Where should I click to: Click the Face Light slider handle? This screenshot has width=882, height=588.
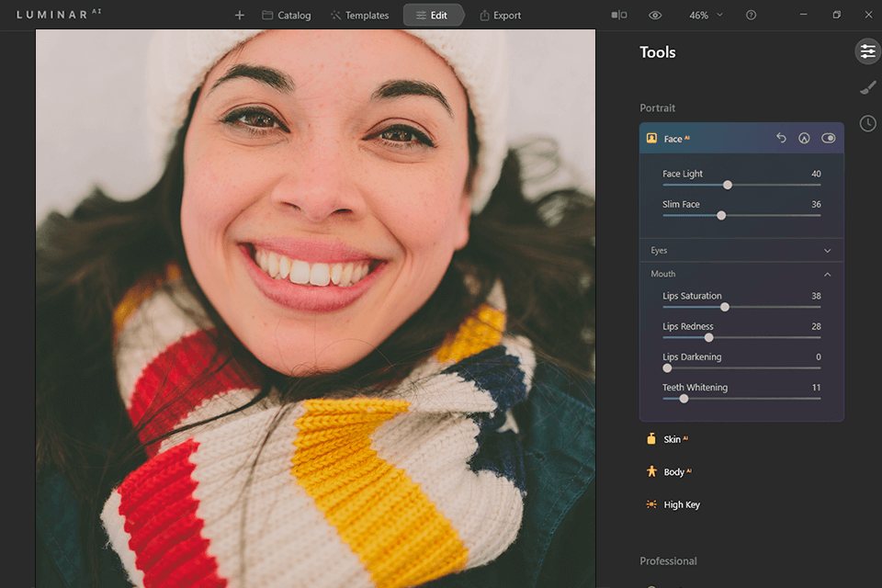728,185
